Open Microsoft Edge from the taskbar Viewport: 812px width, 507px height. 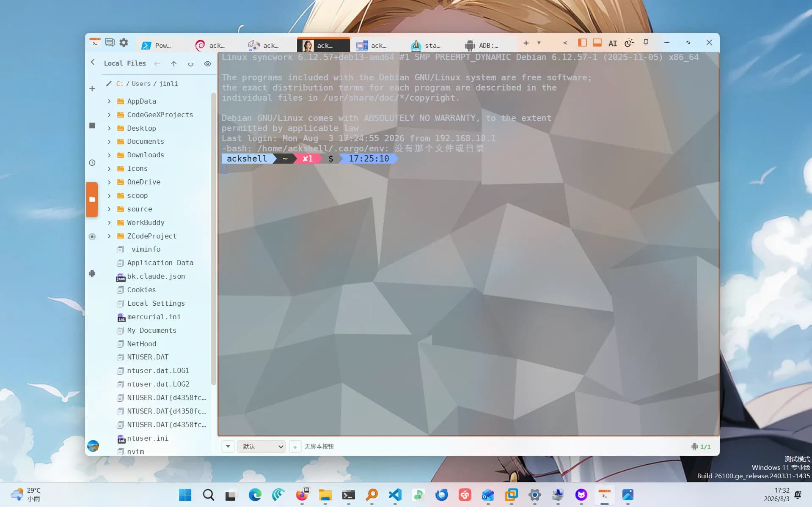[x=255, y=495]
